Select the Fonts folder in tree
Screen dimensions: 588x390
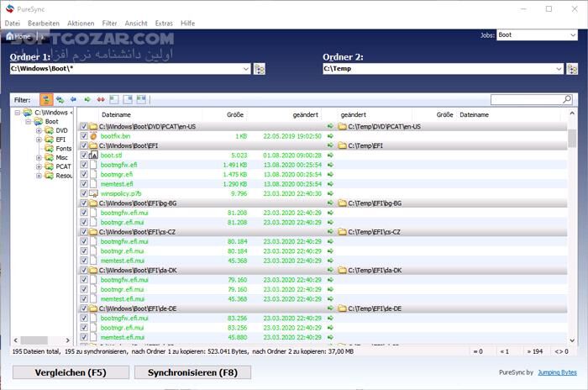[x=63, y=148]
